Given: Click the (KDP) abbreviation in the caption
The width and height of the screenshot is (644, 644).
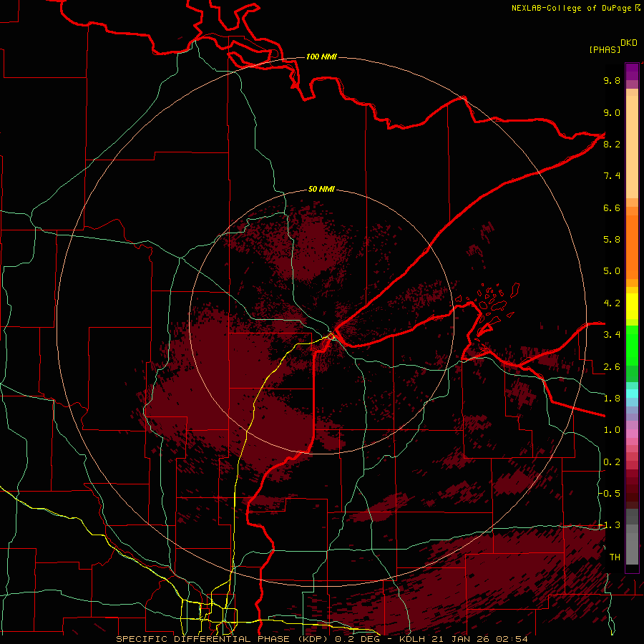Looking at the screenshot, I should (312, 639).
